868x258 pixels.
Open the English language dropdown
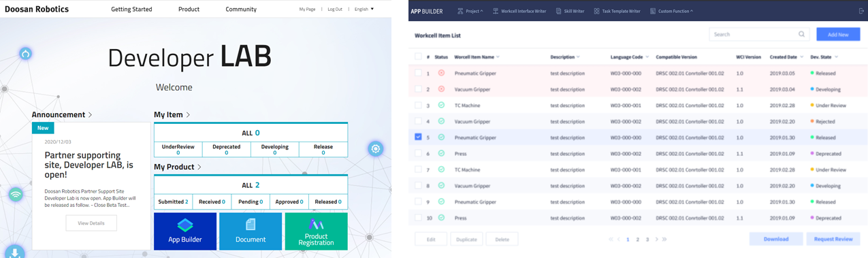tap(364, 10)
